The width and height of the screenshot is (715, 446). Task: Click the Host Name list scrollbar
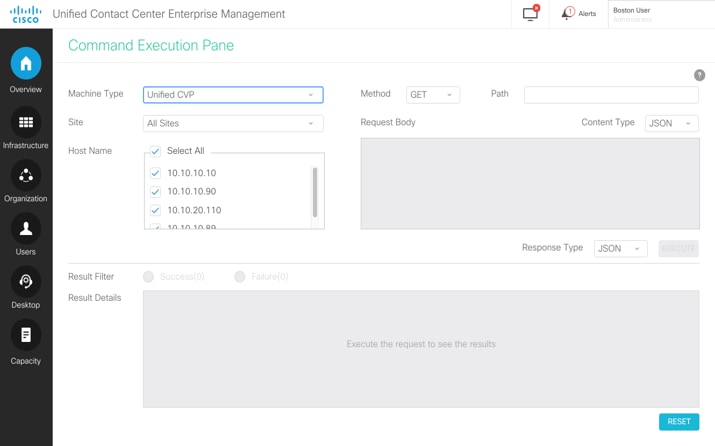(x=315, y=192)
